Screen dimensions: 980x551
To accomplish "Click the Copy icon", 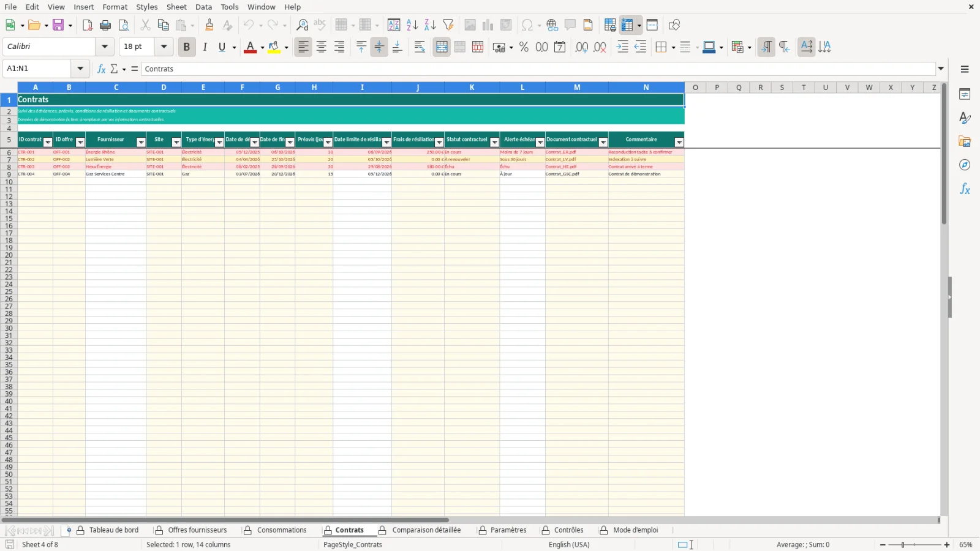I will click(x=163, y=25).
